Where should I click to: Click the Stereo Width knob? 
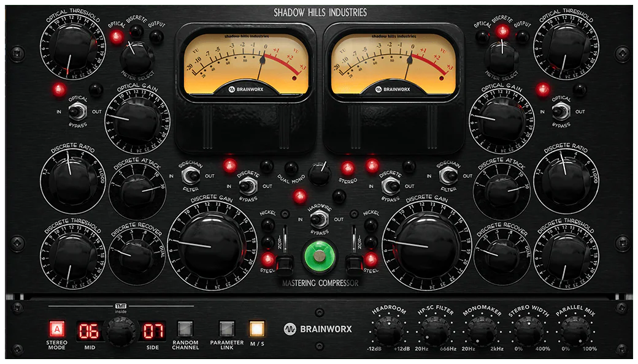[529, 331]
